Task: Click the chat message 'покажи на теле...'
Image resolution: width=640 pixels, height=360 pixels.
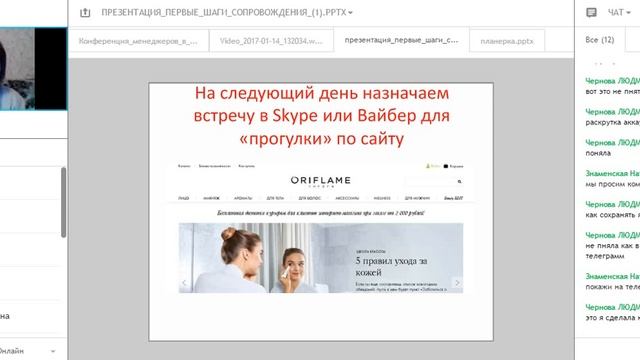Action: [x=613, y=287]
